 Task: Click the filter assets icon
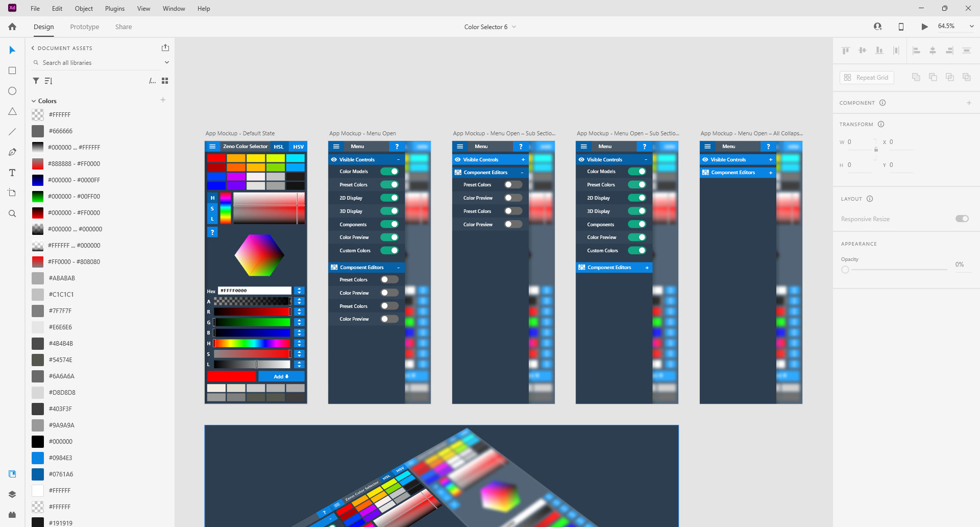[x=36, y=81]
